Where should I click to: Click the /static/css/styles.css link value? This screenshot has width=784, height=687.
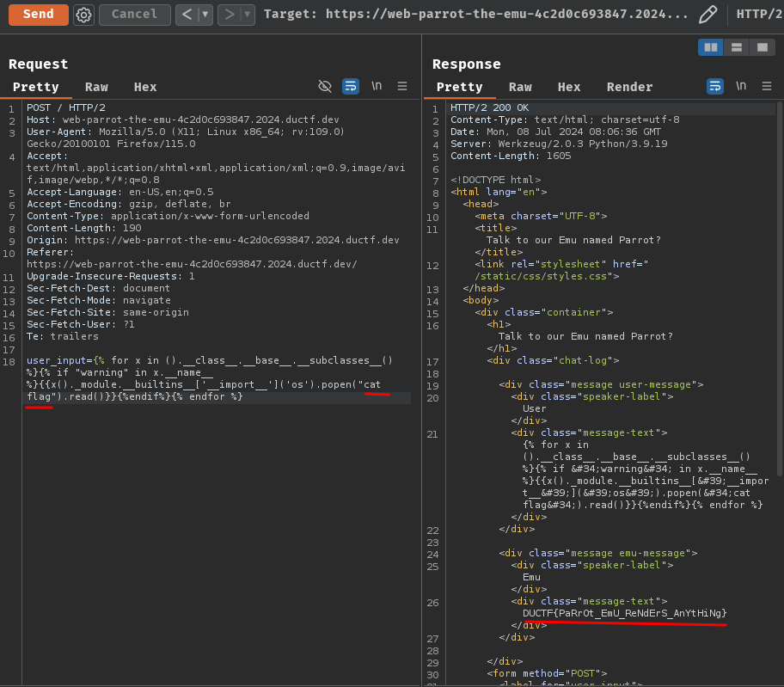click(x=541, y=276)
